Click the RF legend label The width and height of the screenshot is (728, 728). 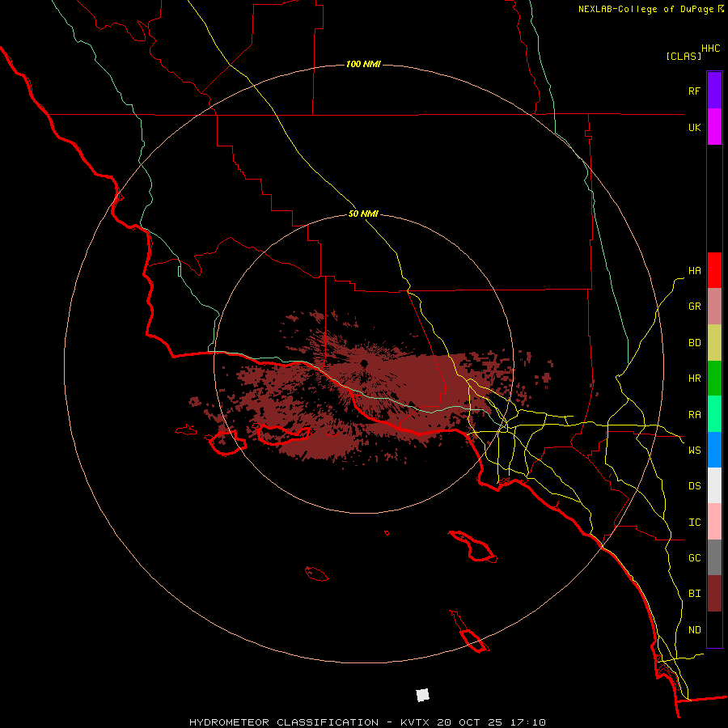tap(694, 91)
